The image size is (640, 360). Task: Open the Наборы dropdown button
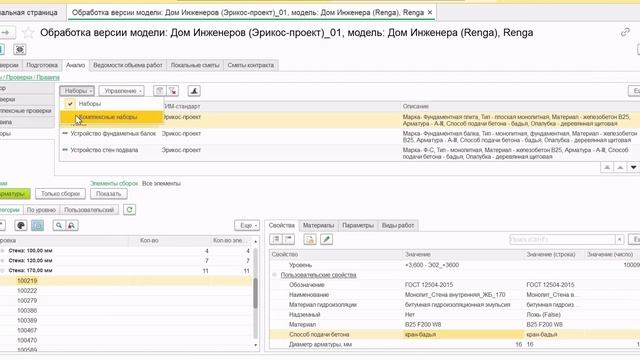click(77, 91)
